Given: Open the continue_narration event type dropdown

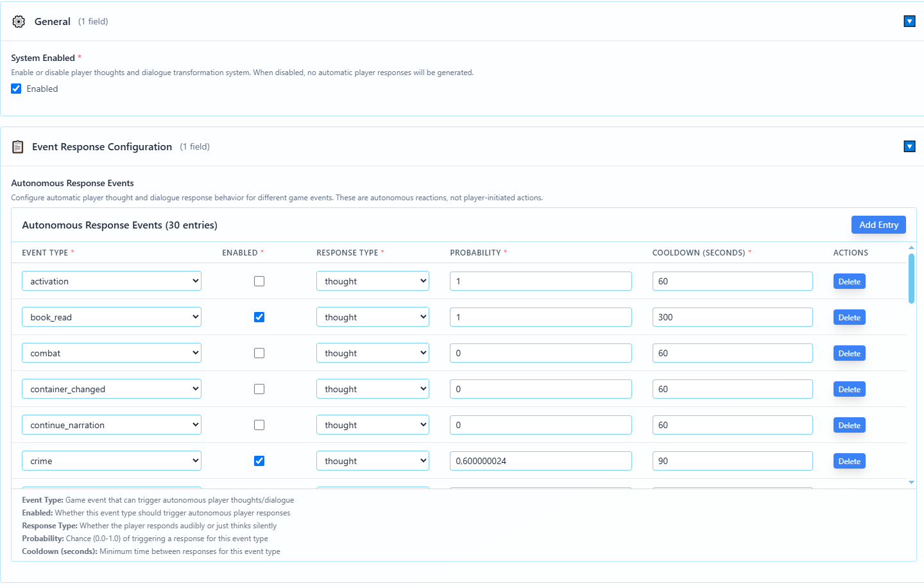Looking at the screenshot, I should coord(112,425).
